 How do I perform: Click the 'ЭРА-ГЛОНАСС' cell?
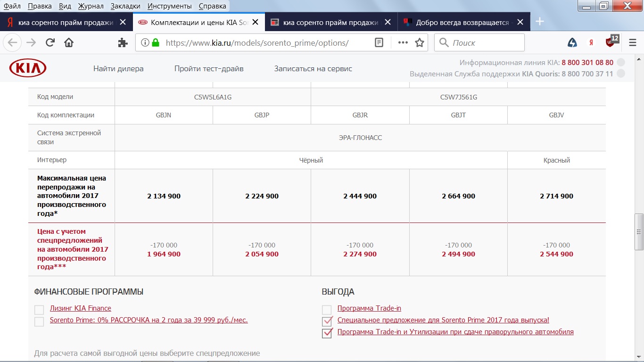pos(360,138)
